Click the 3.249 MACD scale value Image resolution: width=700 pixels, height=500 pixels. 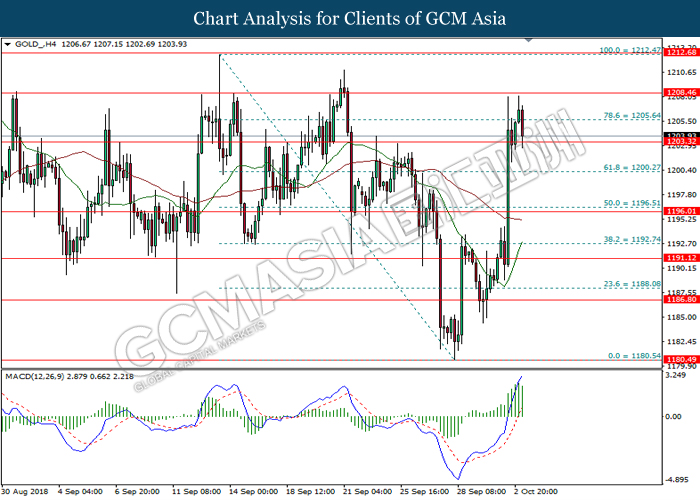point(675,375)
